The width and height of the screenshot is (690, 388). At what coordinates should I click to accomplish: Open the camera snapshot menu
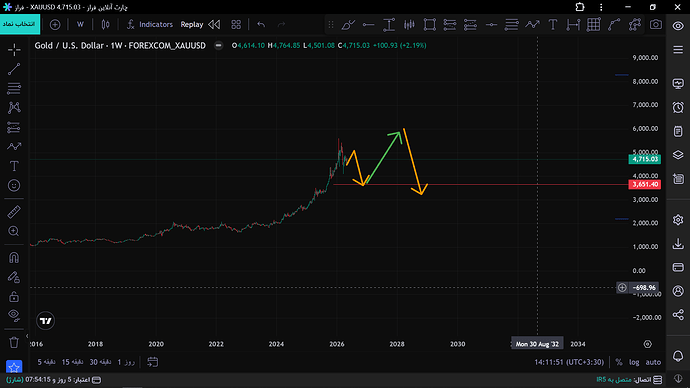coord(656,25)
